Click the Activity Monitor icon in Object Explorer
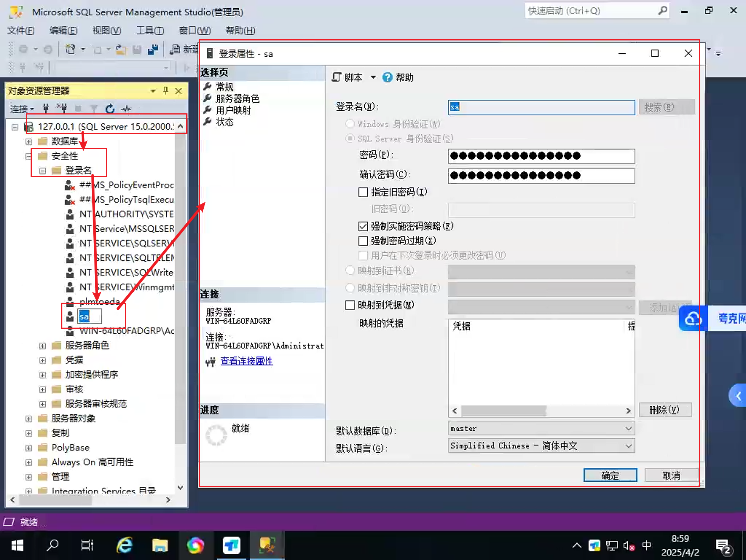This screenshot has width=746, height=560. 126,109
